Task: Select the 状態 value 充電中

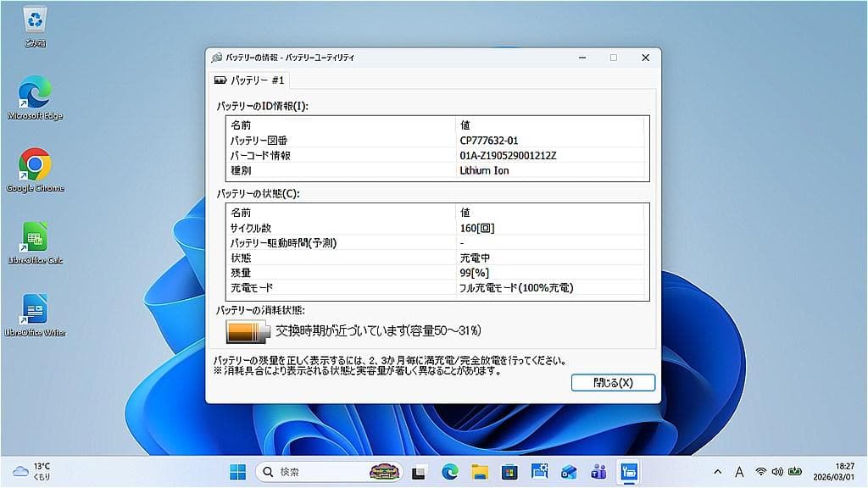Action: pos(475,258)
